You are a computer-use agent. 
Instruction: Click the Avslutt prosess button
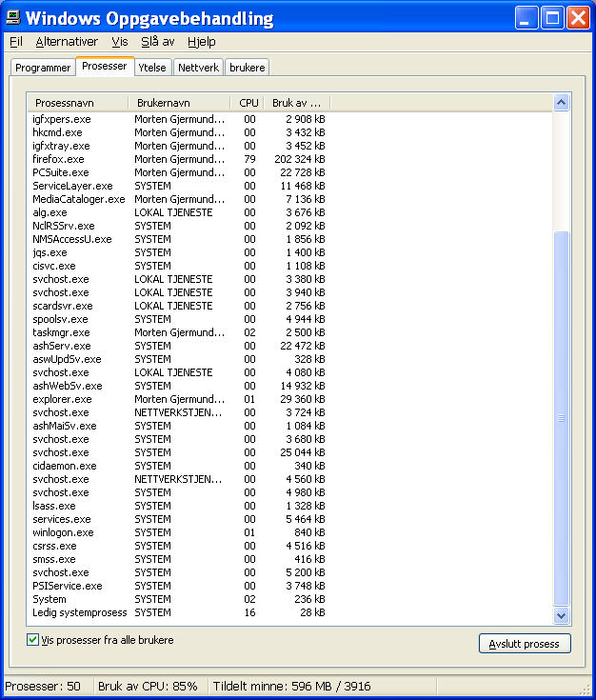525,644
